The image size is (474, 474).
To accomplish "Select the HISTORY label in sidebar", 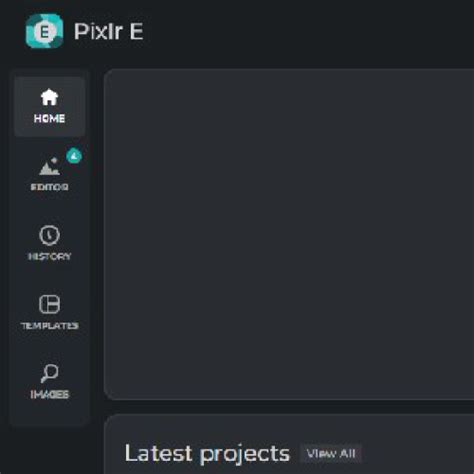I will point(49,256).
